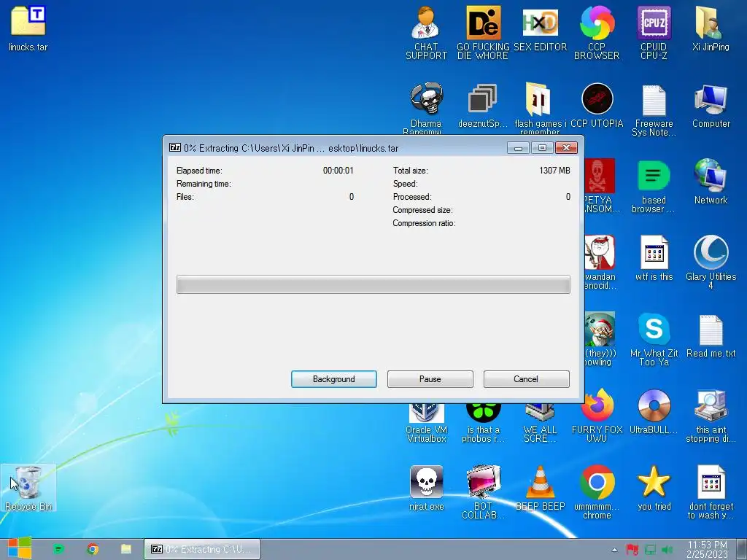The width and height of the screenshot is (747, 560).
Task: Open the Xi JinPing user folder
Action: (711, 28)
